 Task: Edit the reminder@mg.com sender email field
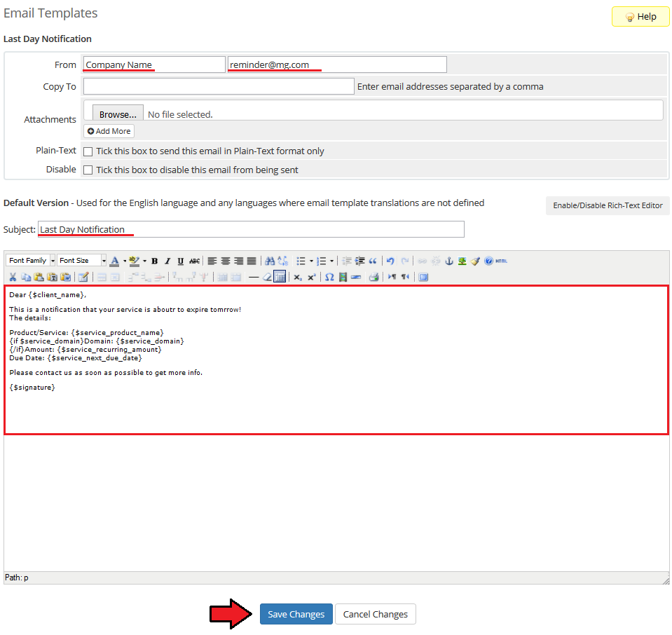(x=337, y=64)
